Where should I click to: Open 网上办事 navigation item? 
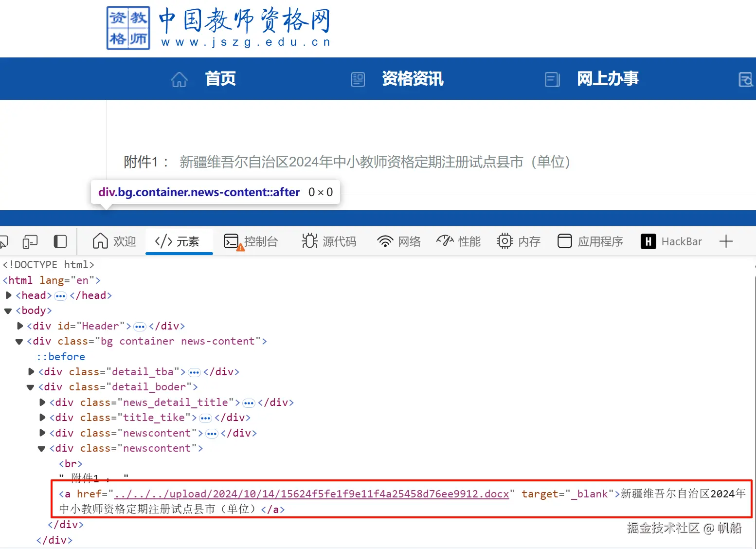click(608, 78)
